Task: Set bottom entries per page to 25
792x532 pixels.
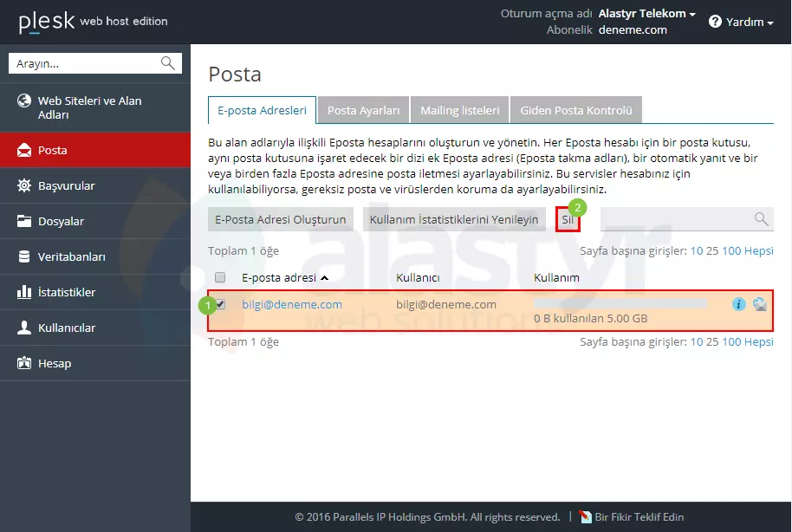Action: 712,341
